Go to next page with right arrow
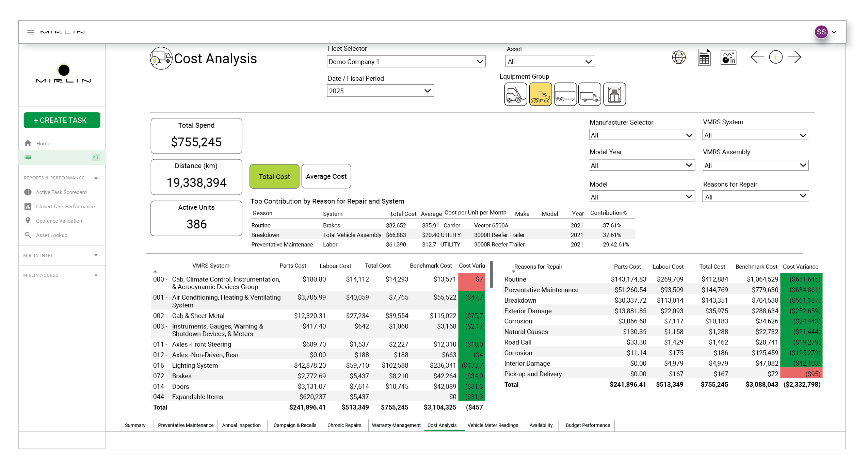This screenshot has width=868, height=463. pyautogui.click(x=794, y=57)
